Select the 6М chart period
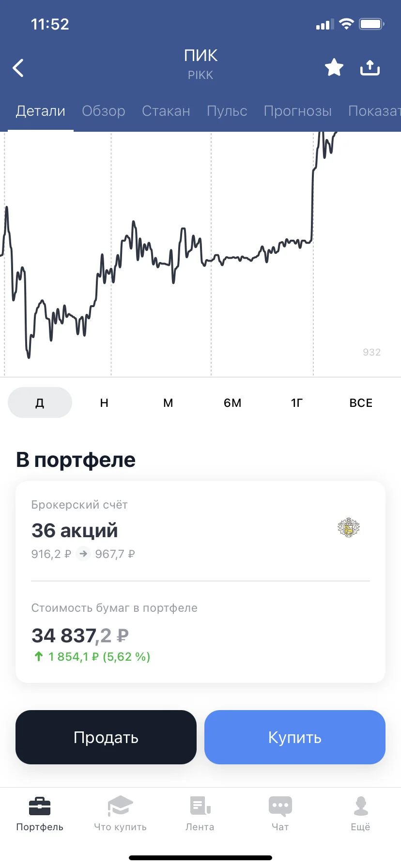The image size is (401, 868). (232, 403)
